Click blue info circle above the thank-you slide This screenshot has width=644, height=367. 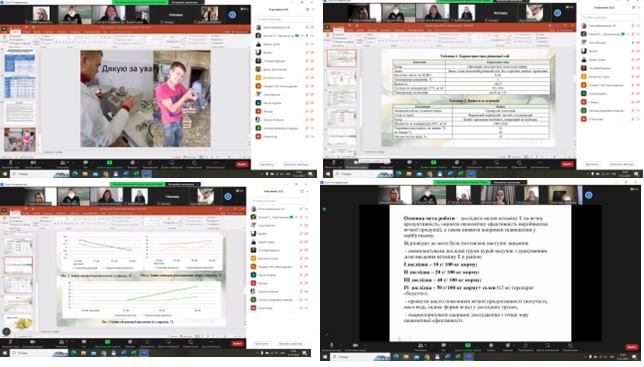[232, 14]
